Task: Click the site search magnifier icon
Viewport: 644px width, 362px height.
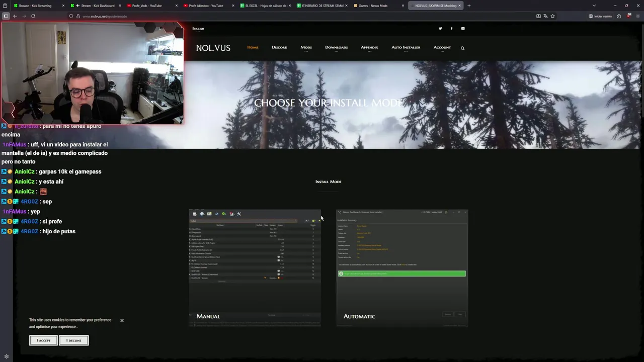Action: [462, 48]
